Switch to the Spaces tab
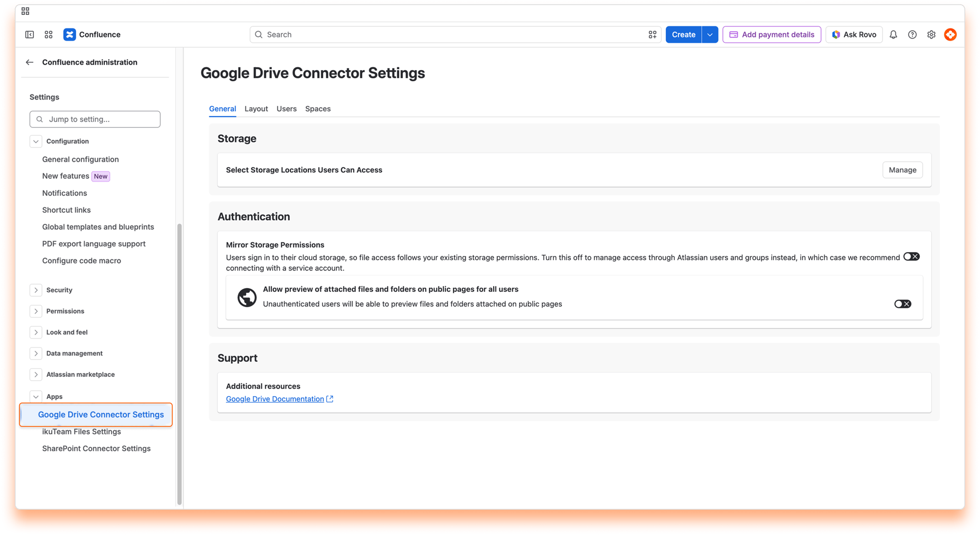Viewport: 980px width, 535px height. 318,109
